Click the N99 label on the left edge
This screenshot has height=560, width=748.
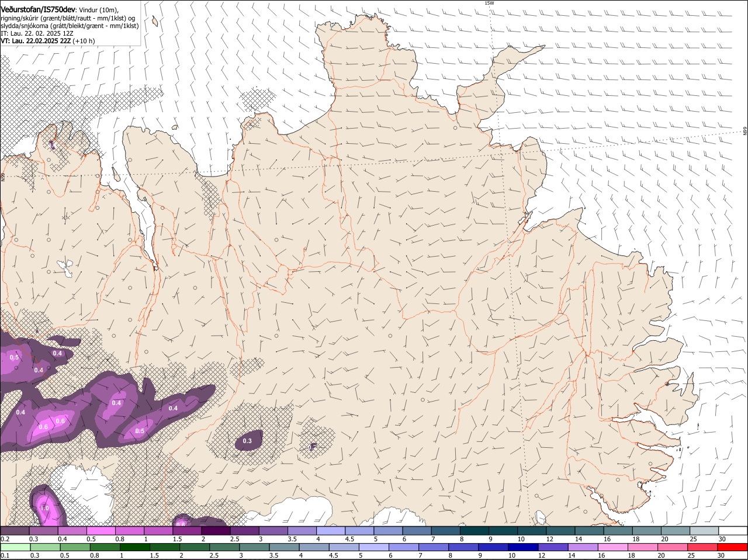pos(2,177)
